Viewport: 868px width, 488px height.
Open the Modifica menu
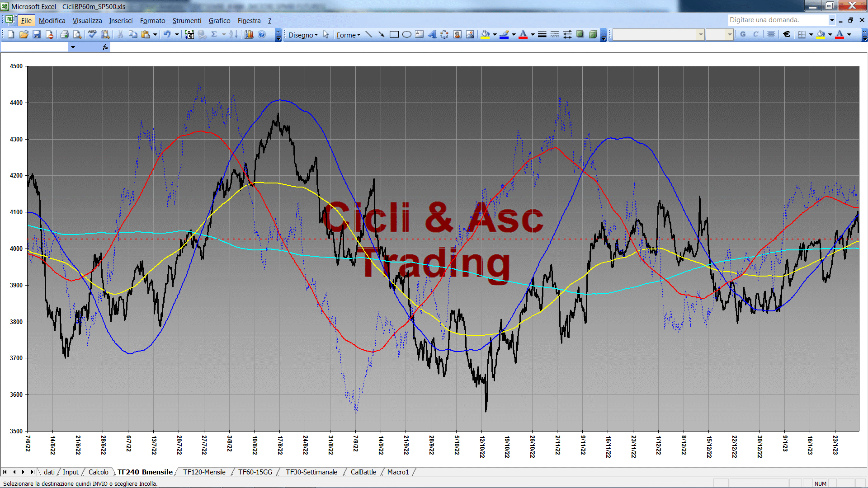point(52,20)
